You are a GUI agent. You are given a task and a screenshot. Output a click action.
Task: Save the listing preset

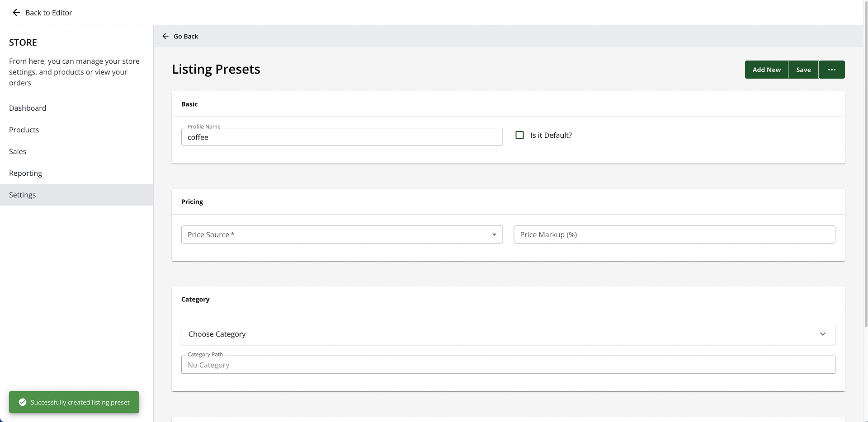[803, 70]
